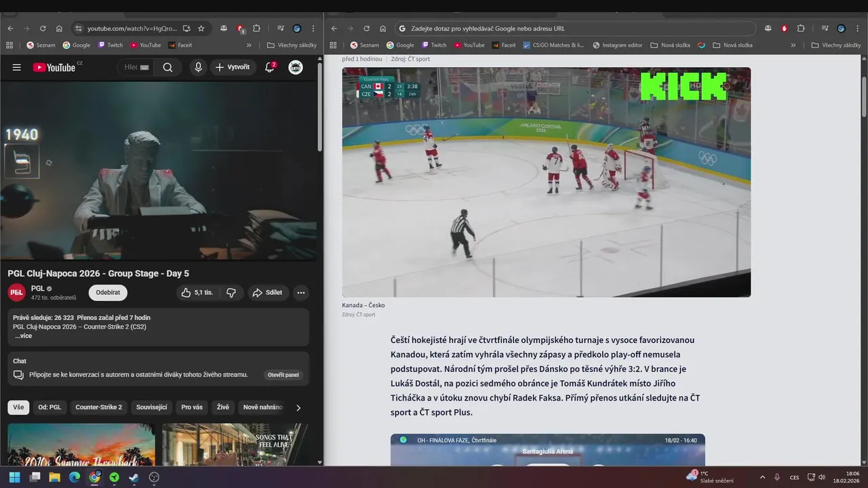Viewport: 868px width, 488px height.
Task: Select the Živě filter chip
Action: click(223, 407)
